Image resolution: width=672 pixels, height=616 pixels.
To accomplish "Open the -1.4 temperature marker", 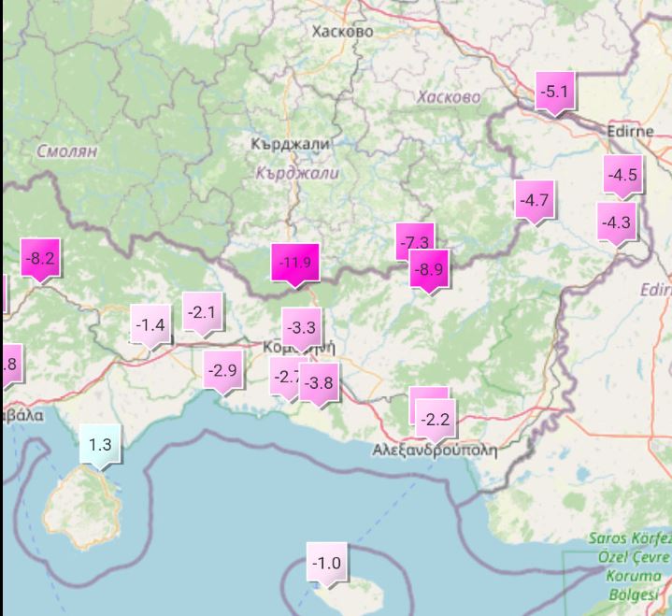I will coord(150,325).
